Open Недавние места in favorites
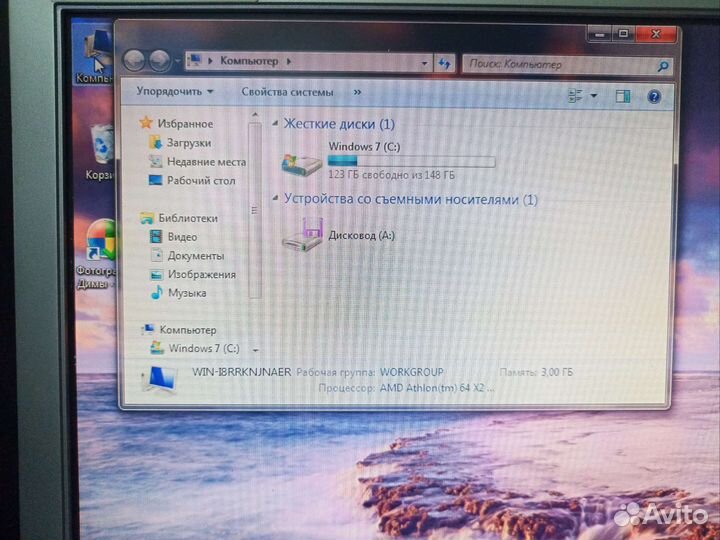The width and height of the screenshot is (720, 540). pos(207,162)
